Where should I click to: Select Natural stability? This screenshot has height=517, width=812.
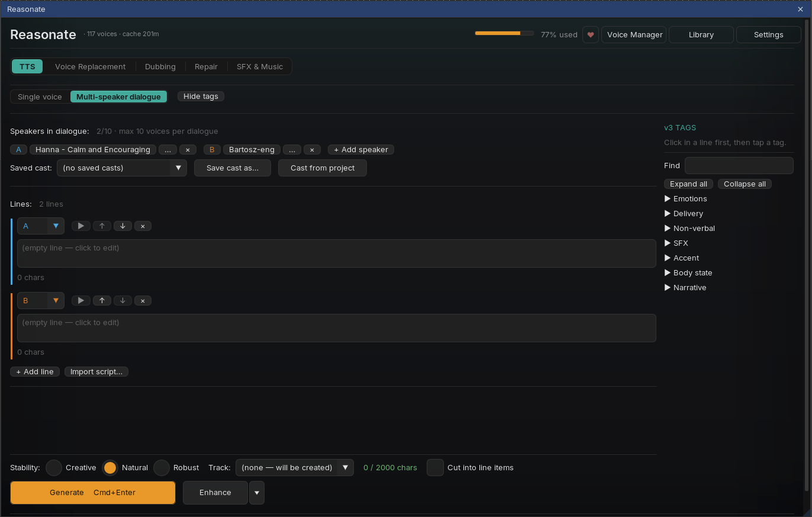pyautogui.click(x=110, y=468)
